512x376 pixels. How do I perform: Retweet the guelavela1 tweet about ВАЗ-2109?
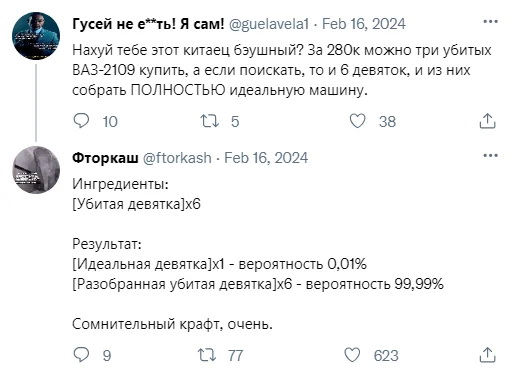pyautogui.click(x=209, y=121)
